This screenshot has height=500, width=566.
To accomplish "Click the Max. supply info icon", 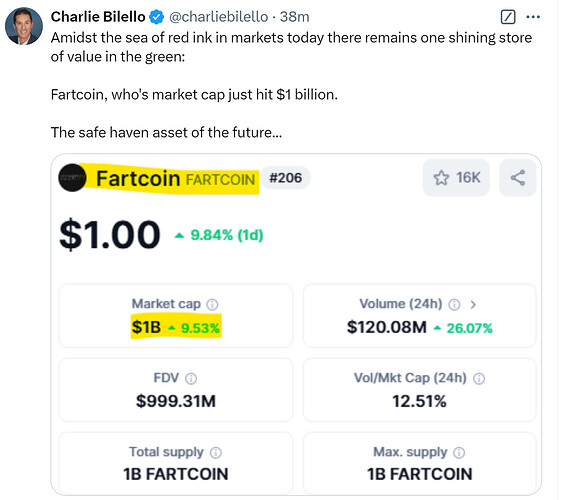I will point(459,453).
